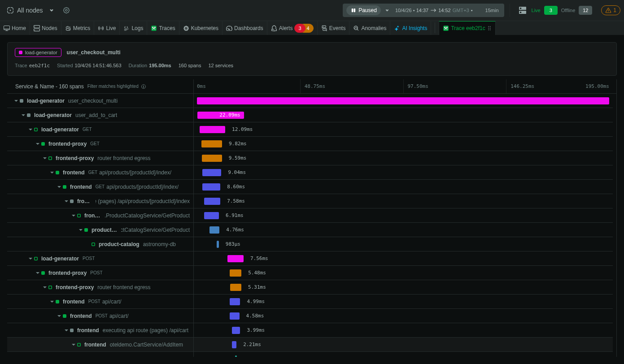Click the frontend-proxy GET row status square
Image resolution: width=624 pixels, height=364 pixels.
(x=43, y=144)
